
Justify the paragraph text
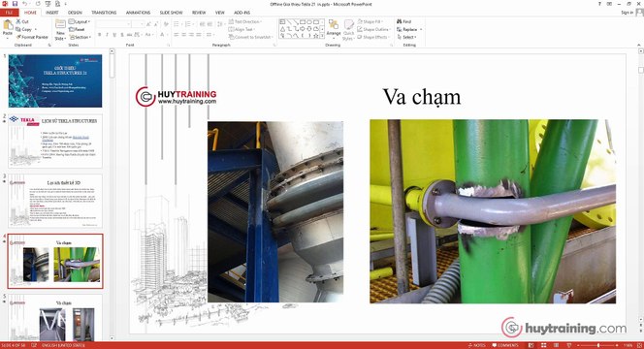199,35
